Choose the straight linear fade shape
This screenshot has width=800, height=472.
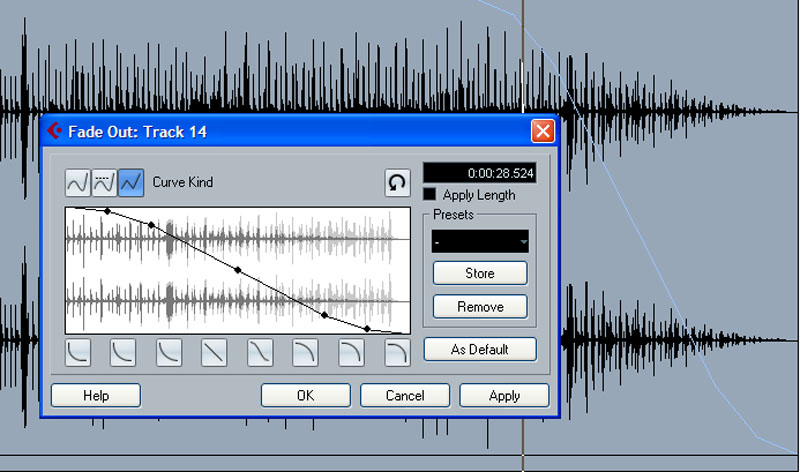point(214,353)
